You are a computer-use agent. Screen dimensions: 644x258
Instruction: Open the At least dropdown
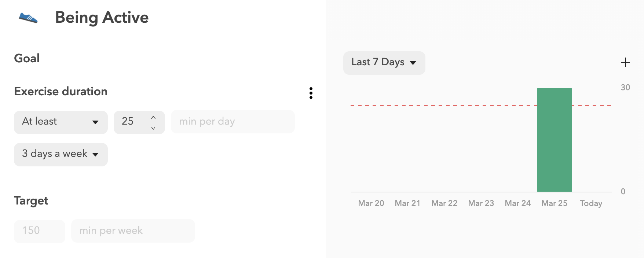click(x=61, y=122)
